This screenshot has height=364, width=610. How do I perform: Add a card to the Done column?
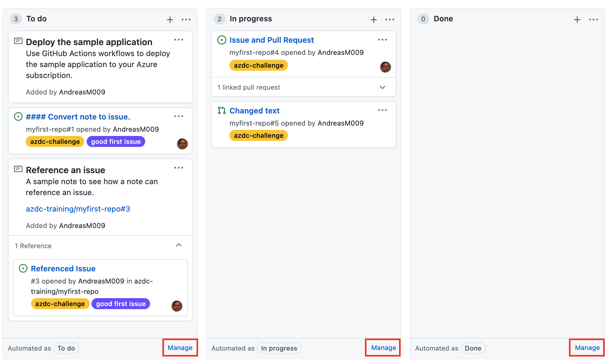click(577, 19)
